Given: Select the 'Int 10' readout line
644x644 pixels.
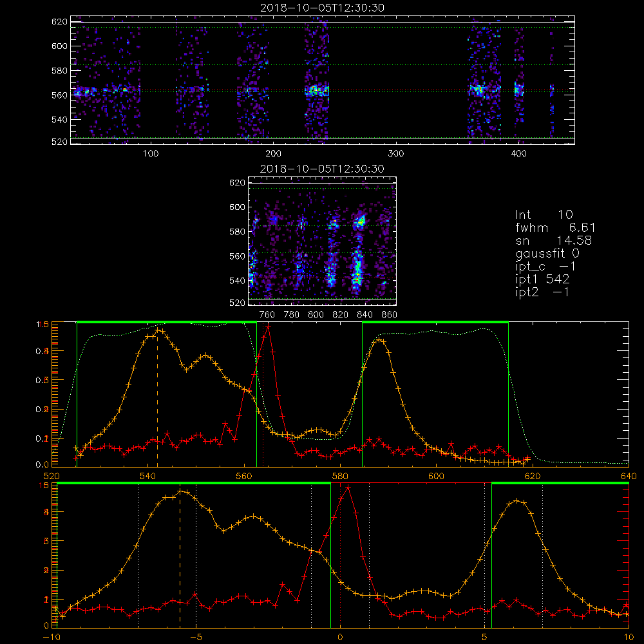Looking at the screenshot, I should click(x=544, y=215).
